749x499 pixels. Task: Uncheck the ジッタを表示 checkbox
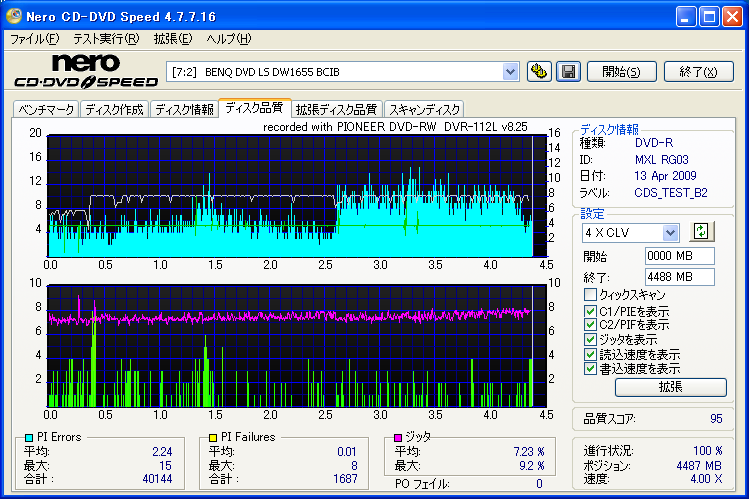click(590, 340)
